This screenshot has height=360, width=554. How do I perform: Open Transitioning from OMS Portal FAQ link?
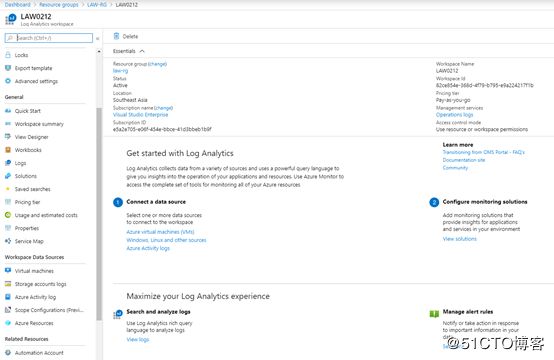(x=484, y=152)
